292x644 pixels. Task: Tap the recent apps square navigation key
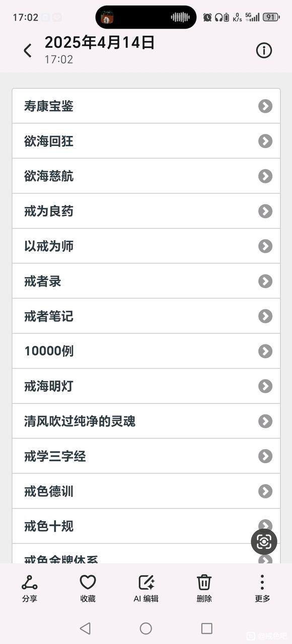click(x=207, y=629)
